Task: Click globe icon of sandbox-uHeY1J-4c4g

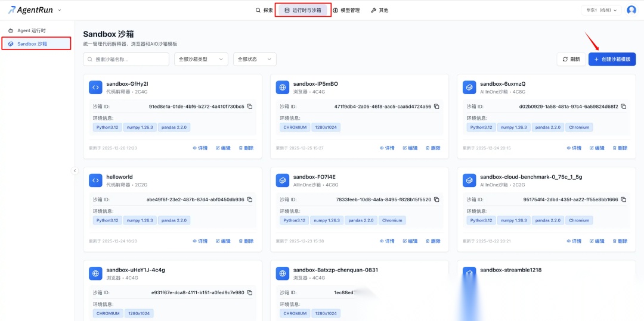Action: pos(95,273)
